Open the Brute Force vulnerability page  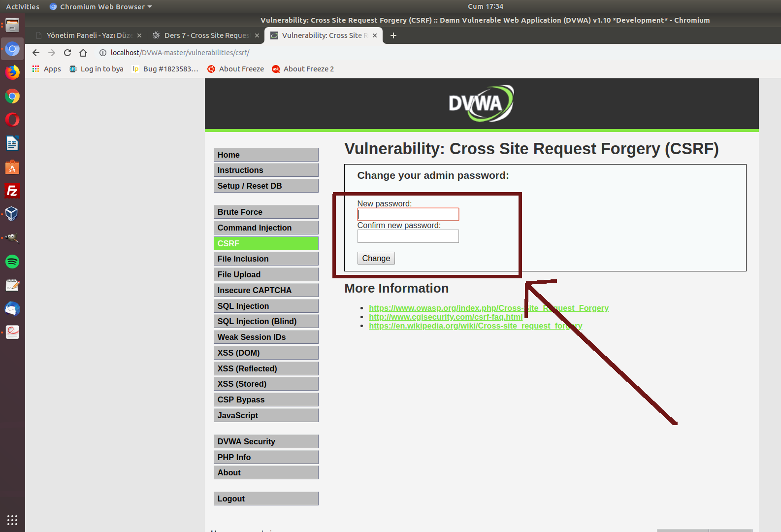tap(266, 212)
